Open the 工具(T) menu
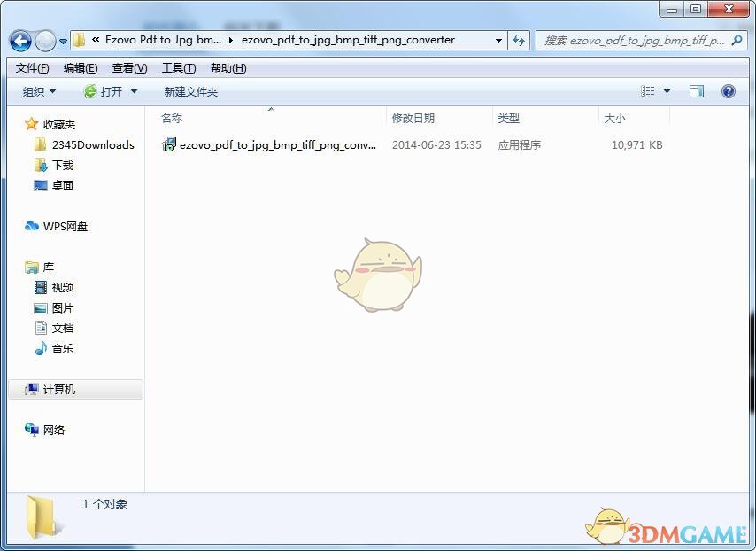The height and width of the screenshot is (551, 756). point(179,68)
